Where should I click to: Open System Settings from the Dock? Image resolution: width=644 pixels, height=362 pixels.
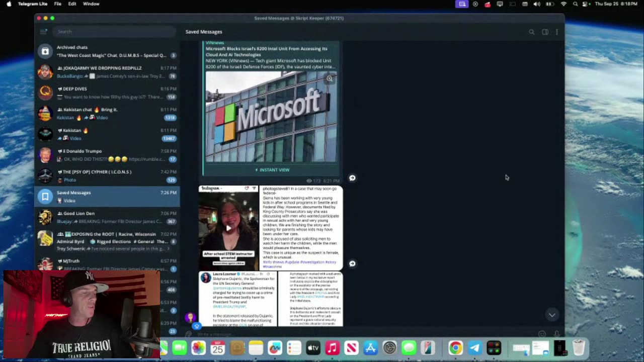point(389,348)
